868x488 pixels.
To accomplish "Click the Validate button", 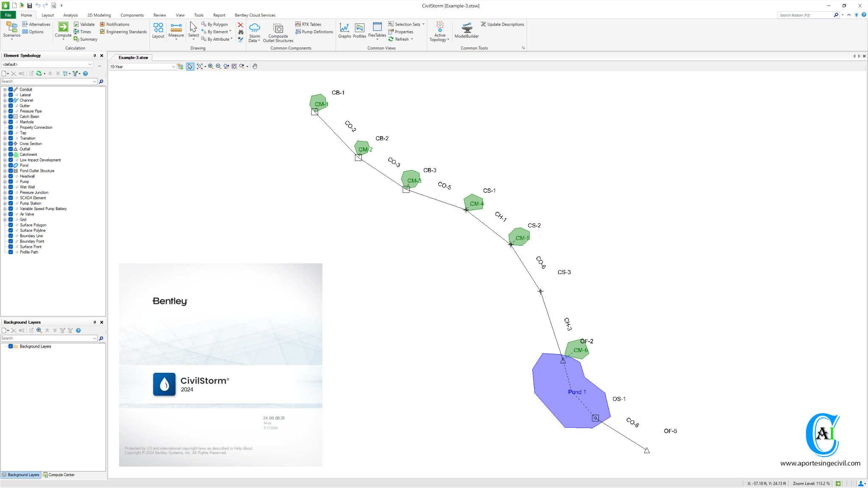I will pos(84,25).
